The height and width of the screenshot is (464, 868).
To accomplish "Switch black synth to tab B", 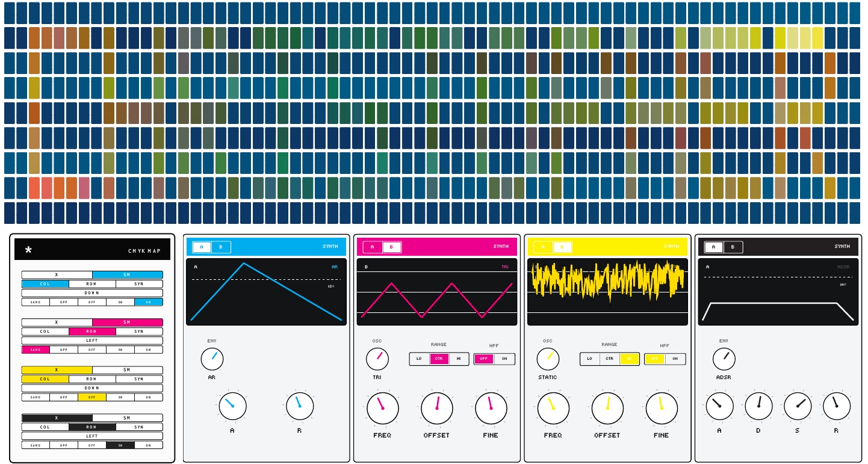I will pyautogui.click(x=733, y=247).
